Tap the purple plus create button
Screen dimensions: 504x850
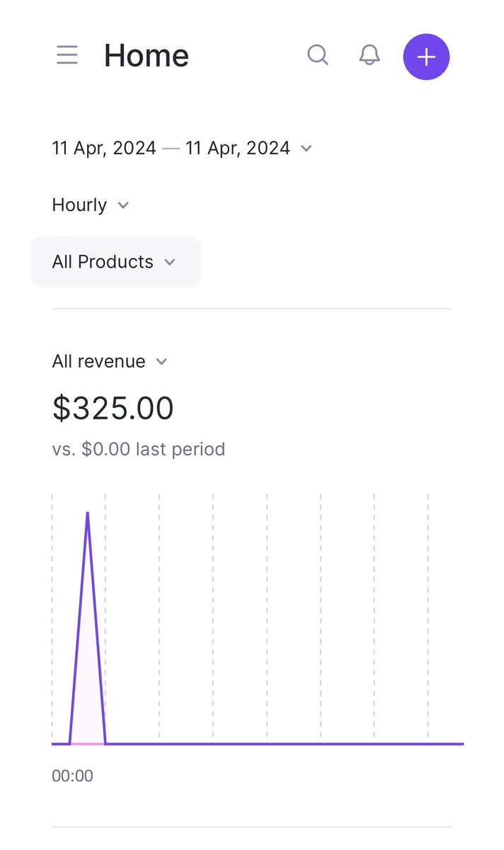point(426,57)
